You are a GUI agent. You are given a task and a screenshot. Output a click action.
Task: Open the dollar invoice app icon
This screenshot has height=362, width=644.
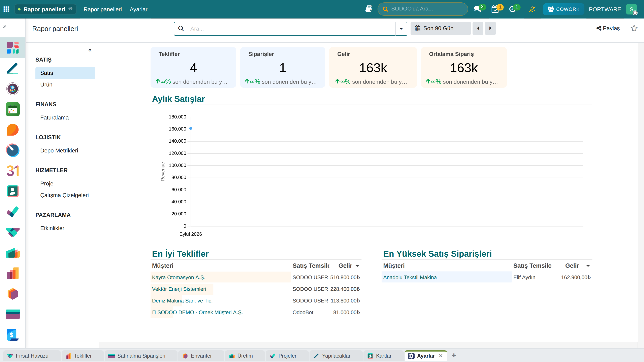(x=13, y=335)
